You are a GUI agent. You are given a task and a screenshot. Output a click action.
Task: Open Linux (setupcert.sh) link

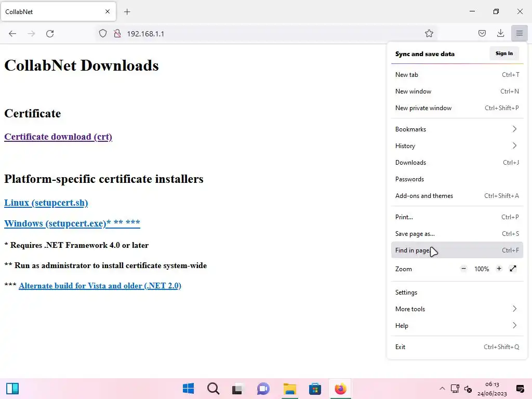pos(46,203)
